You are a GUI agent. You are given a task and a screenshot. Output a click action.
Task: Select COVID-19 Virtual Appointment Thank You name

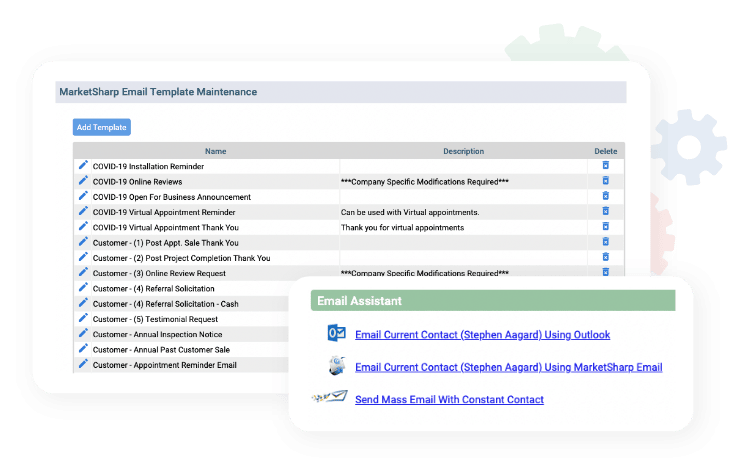[x=165, y=227]
